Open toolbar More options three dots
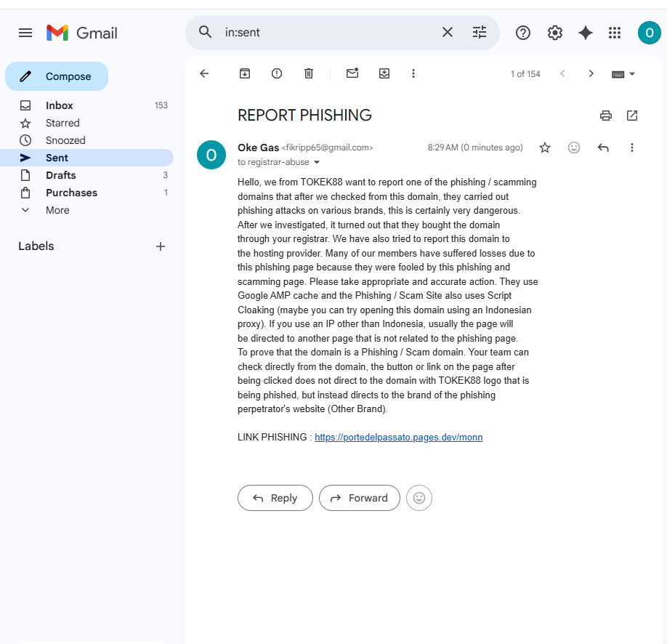This screenshot has width=667, height=644. [x=413, y=73]
